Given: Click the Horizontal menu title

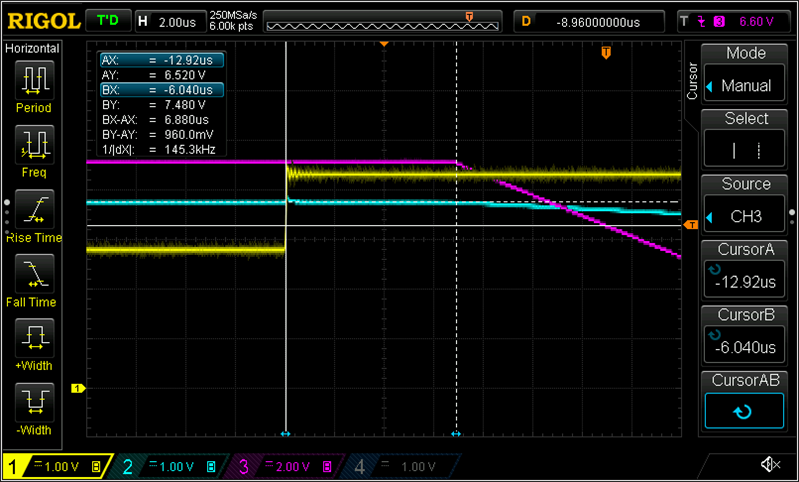Looking at the screenshot, I should coord(33,48).
